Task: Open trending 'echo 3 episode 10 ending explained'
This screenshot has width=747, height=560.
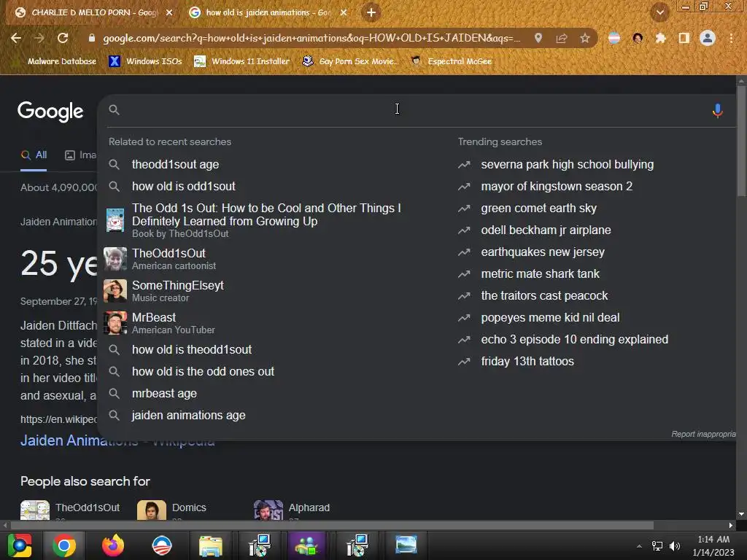Action: coord(574,340)
